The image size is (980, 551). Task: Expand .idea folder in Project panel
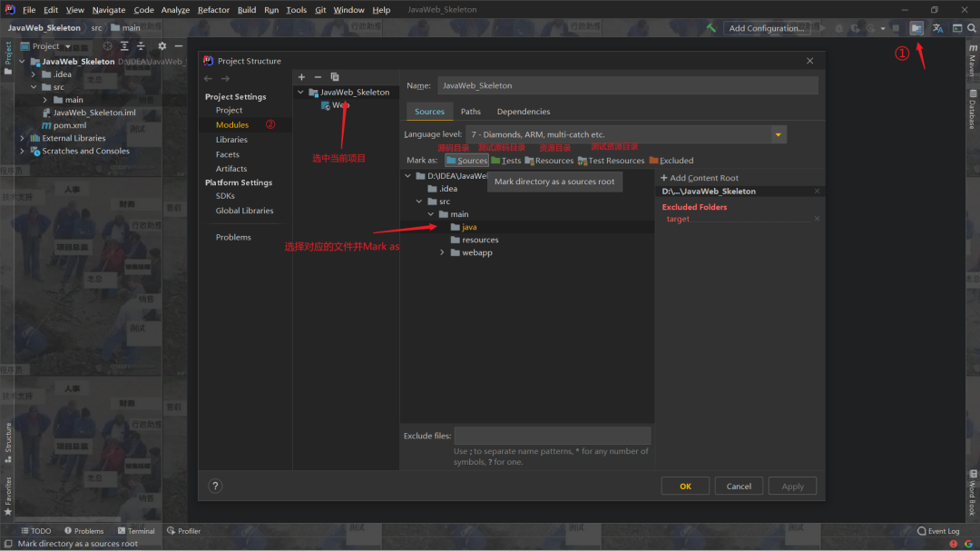click(x=34, y=74)
